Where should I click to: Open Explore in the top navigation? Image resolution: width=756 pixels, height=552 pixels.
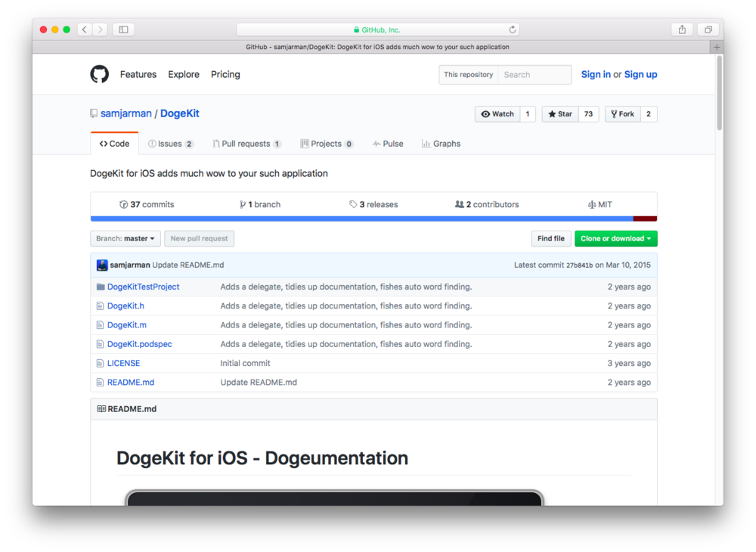tap(184, 74)
